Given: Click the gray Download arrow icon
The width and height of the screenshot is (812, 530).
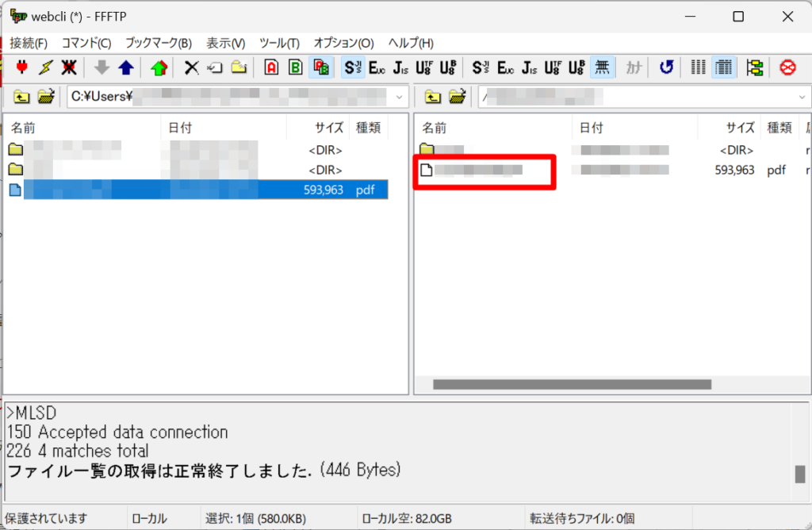Looking at the screenshot, I should [101, 67].
